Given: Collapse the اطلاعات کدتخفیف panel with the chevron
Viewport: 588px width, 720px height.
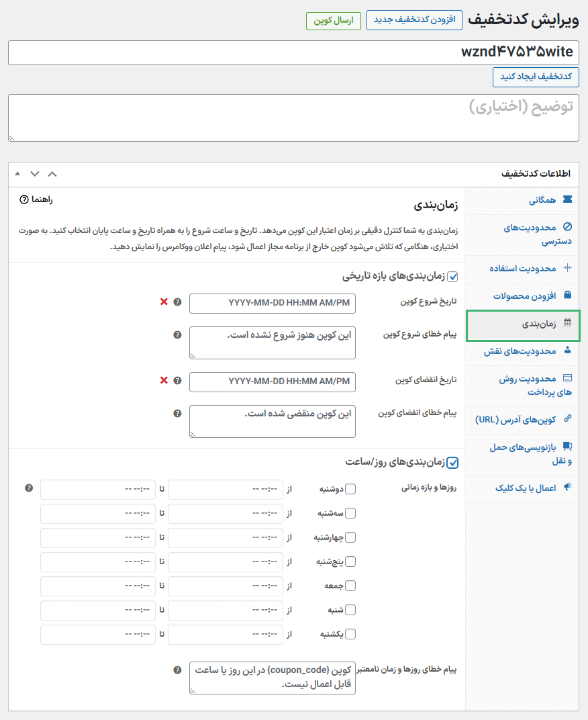Looking at the screenshot, I should (x=52, y=173).
